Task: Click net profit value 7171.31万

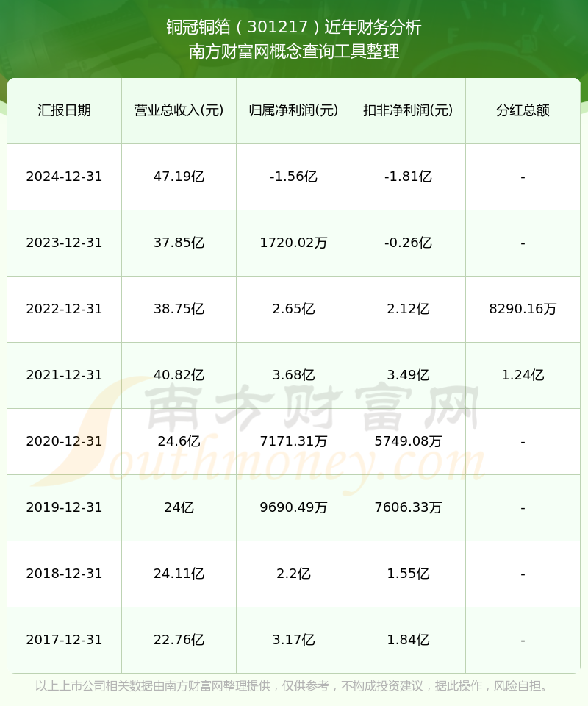Action: (x=294, y=441)
